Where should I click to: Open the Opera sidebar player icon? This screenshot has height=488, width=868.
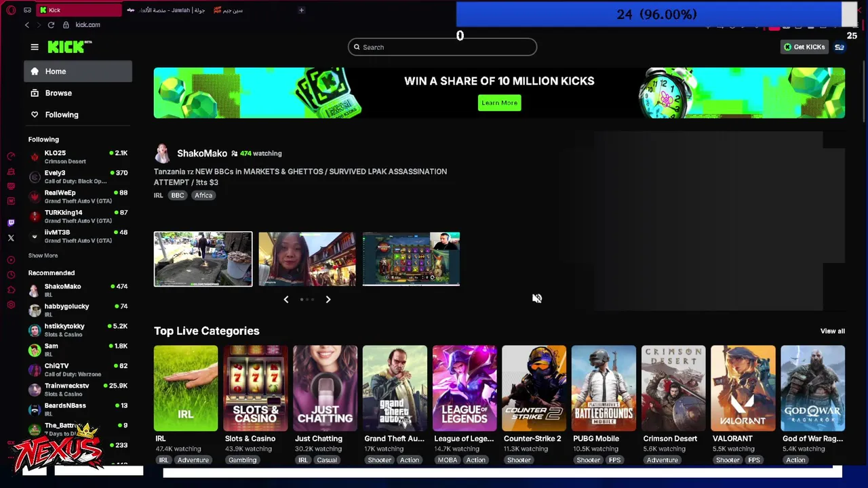pos(11,260)
